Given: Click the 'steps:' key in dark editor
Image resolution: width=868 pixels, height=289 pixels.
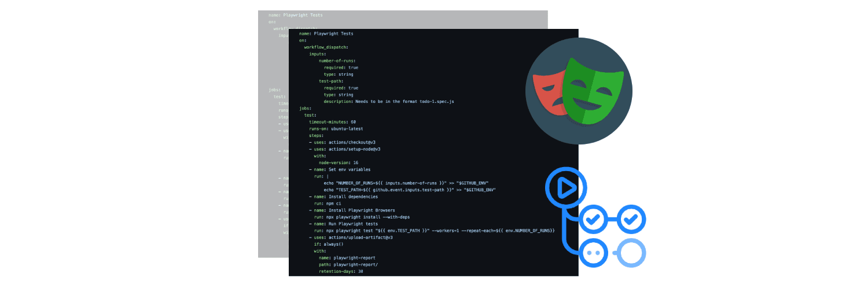Looking at the screenshot, I should point(317,135).
